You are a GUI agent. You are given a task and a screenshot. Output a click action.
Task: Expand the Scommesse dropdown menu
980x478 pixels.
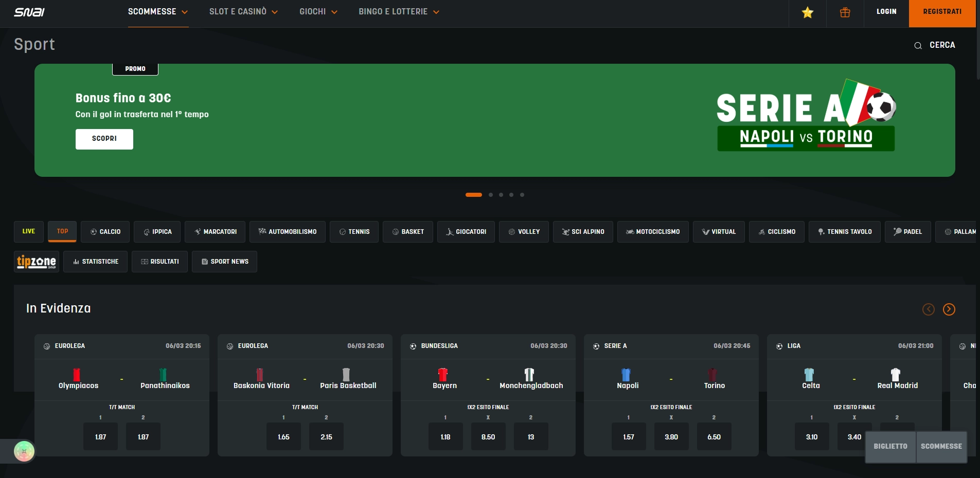pos(157,12)
